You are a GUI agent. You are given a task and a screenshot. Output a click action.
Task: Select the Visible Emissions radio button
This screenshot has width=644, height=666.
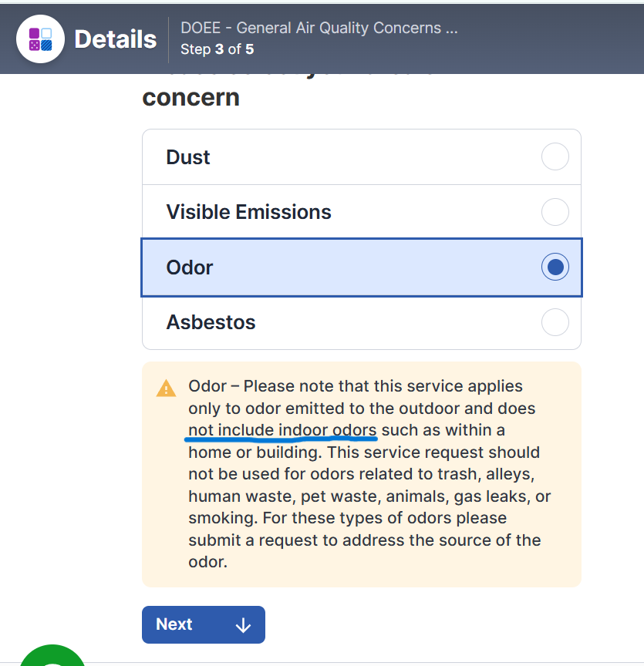(555, 212)
